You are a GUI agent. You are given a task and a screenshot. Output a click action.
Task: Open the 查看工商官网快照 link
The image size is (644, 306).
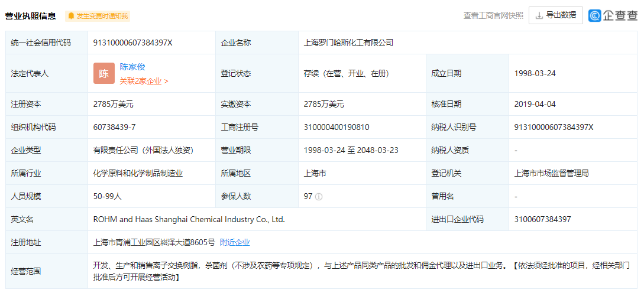pos(493,16)
